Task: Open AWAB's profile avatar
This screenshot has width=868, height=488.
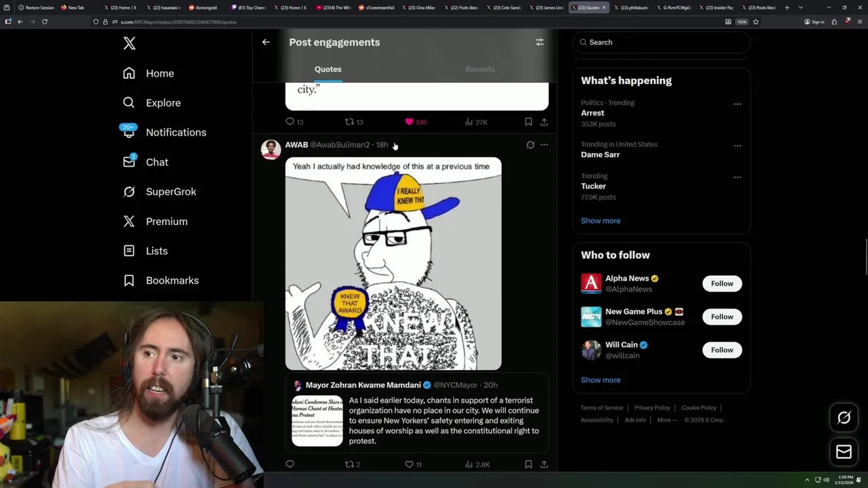Action: point(271,150)
